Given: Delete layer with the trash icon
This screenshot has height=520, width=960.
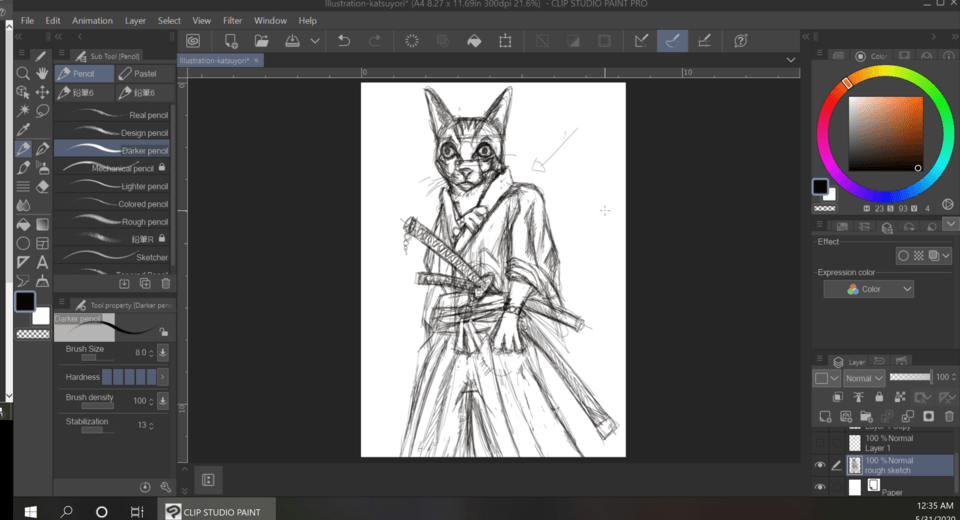Looking at the screenshot, I should [949, 416].
